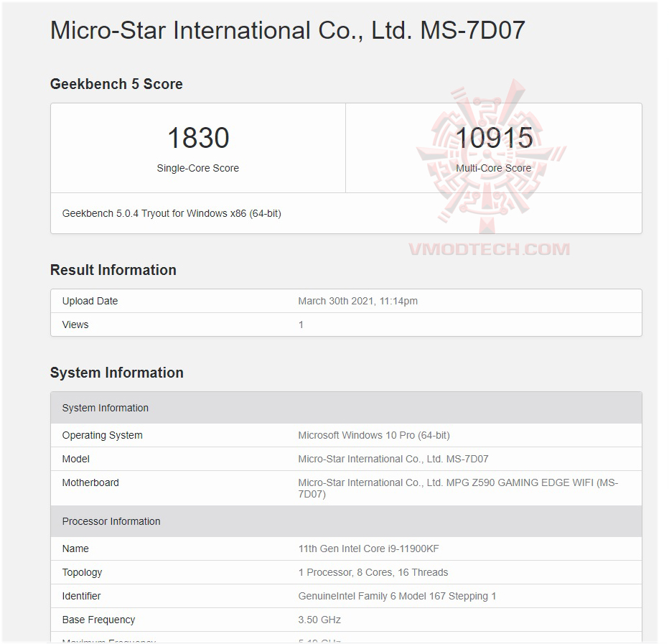
Task: Click the 'Multi-Core Score' label
Action: pos(494,168)
